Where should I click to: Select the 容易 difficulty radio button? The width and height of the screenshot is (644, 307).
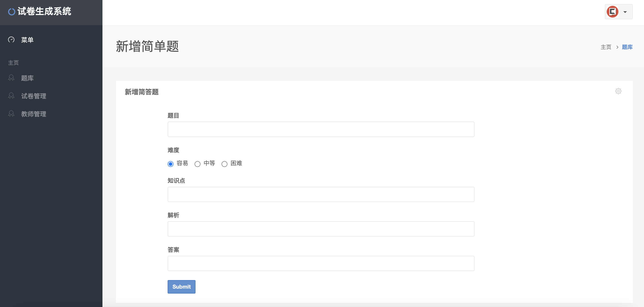click(x=171, y=164)
